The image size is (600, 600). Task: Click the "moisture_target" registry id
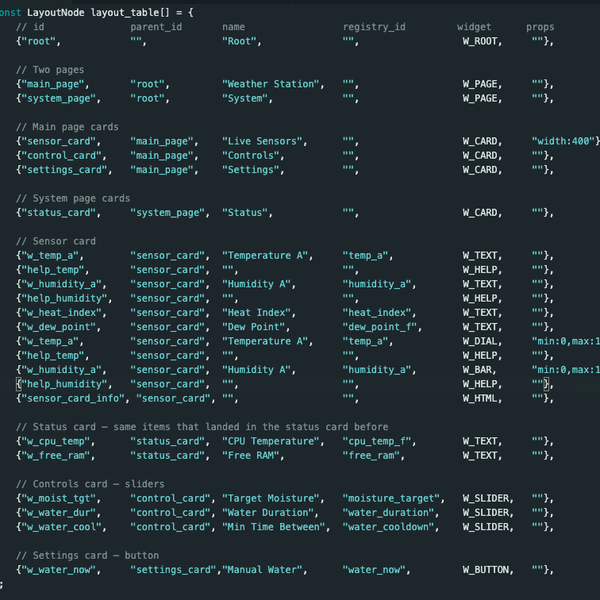tap(391, 499)
